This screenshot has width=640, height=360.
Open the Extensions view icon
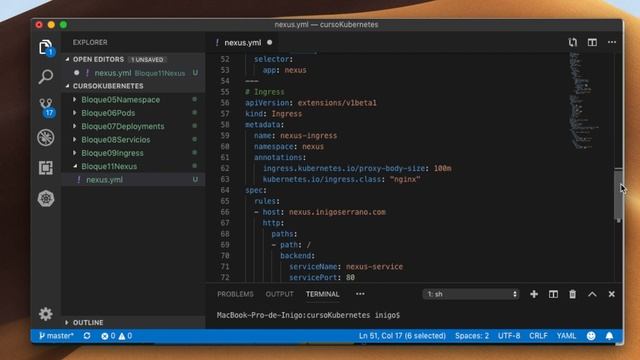coord(46,168)
